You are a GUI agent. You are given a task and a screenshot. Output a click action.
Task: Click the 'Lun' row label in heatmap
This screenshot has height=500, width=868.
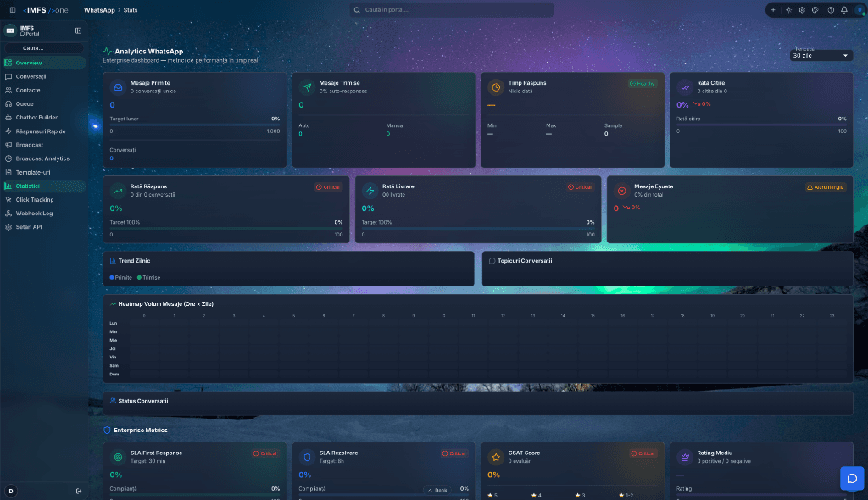click(x=114, y=324)
